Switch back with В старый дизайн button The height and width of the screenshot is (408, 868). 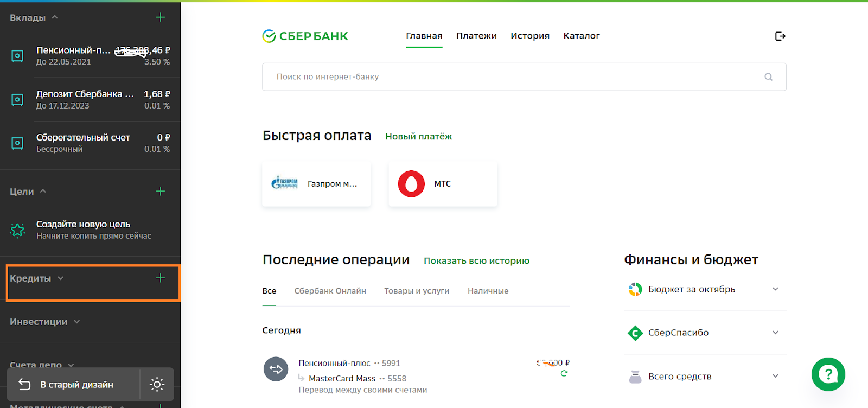point(73,385)
